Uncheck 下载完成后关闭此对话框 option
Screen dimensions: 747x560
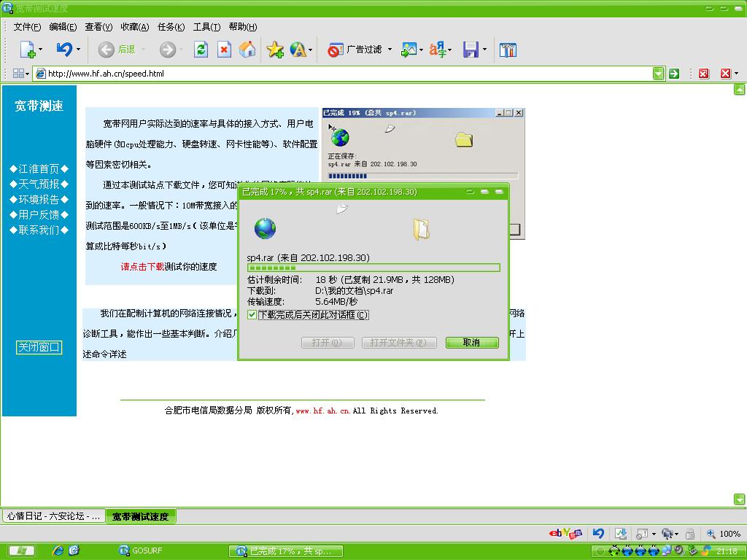[251, 314]
